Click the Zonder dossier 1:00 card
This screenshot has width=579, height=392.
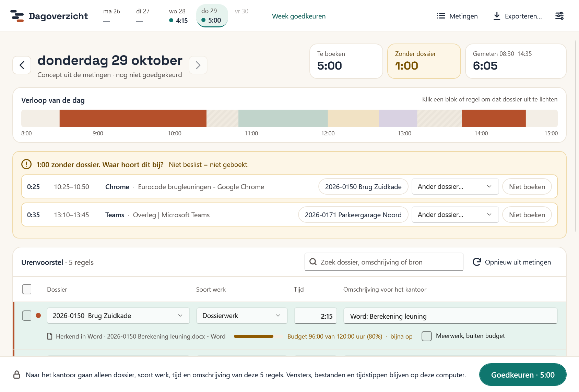coord(424,61)
